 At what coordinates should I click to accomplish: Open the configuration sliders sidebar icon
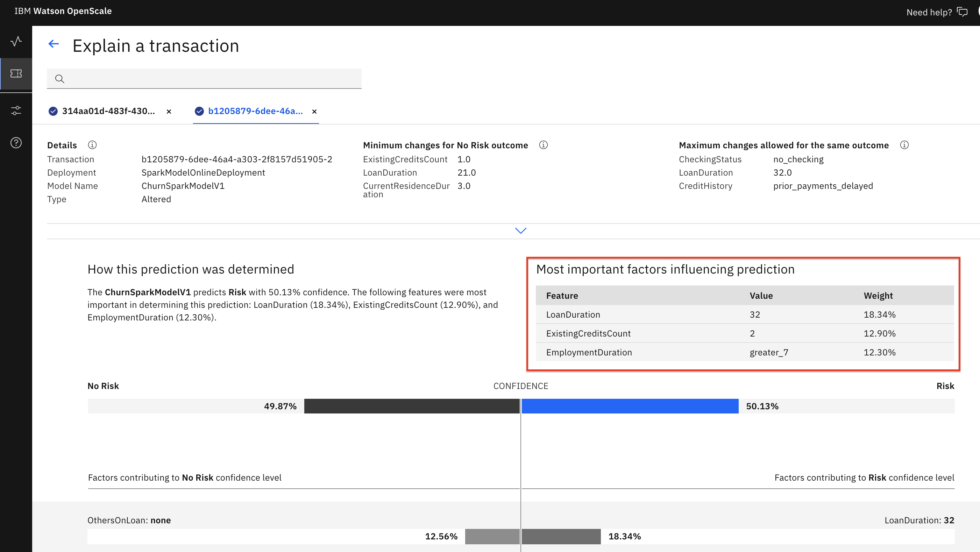[x=16, y=111]
